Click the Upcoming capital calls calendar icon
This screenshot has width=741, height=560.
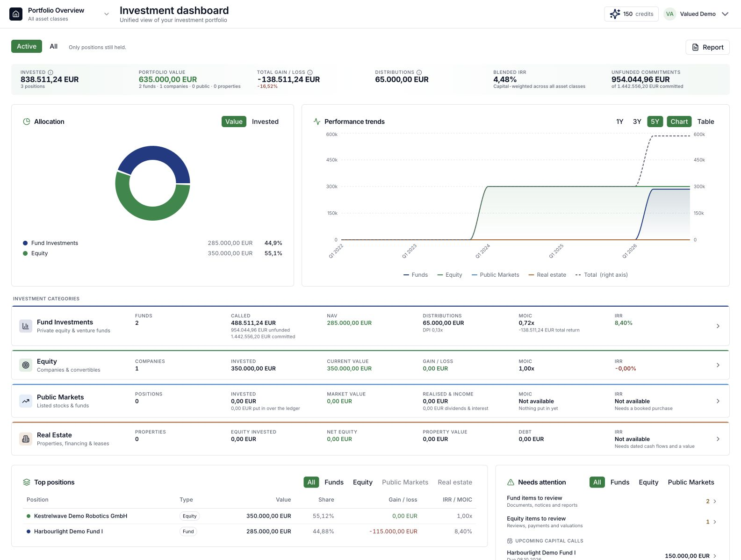coord(510,541)
